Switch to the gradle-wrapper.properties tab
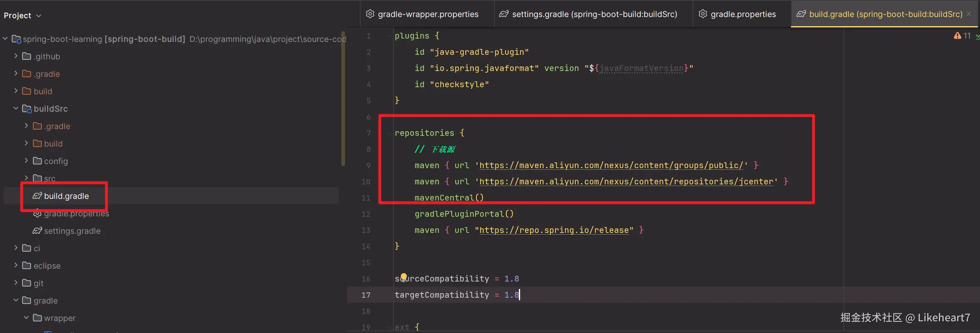The image size is (980, 333). pos(427,14)
